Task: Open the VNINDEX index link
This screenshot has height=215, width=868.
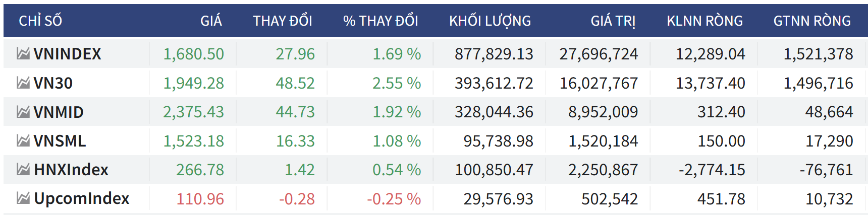Action: (x=67, y=54)
